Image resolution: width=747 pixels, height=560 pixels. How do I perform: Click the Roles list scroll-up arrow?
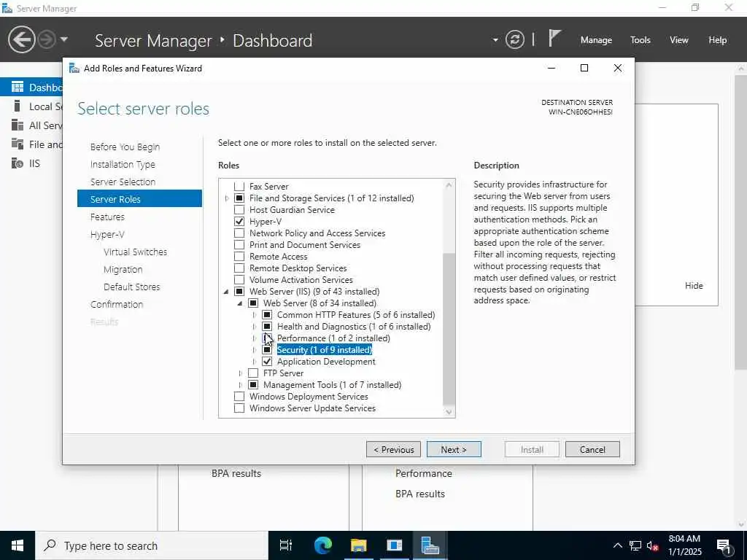449,184
